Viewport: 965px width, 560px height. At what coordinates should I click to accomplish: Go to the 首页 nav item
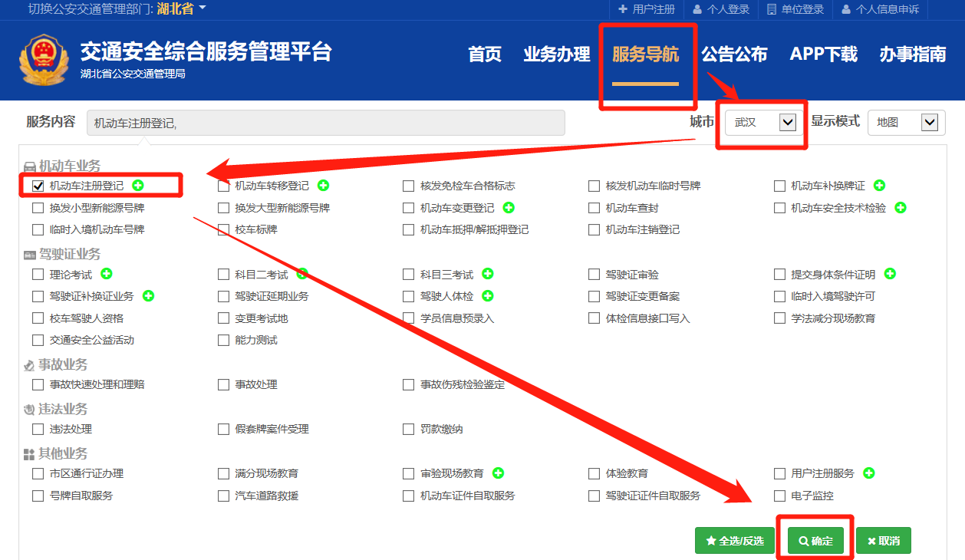(485, 54)
